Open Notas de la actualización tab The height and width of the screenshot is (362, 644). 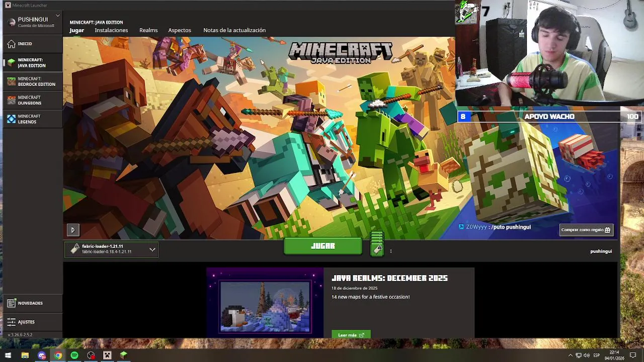(x=234, y=30)
